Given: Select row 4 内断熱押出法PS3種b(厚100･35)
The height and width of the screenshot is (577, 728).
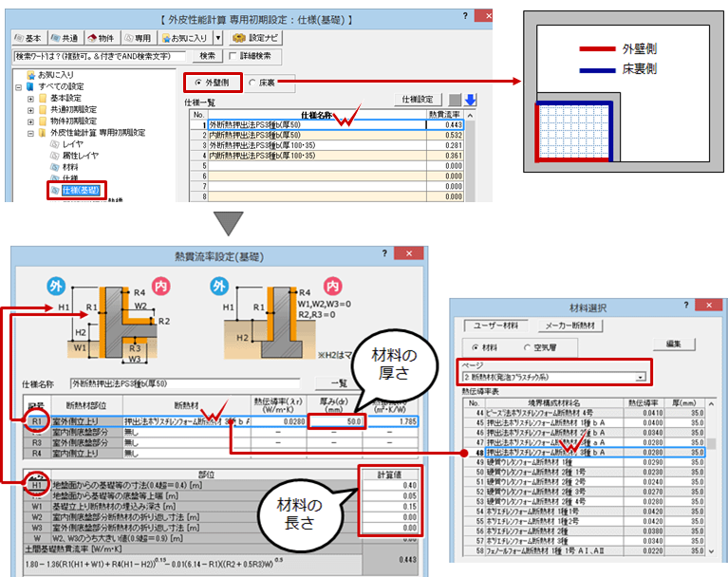Looking at the screenshot, I should [327, 156].
